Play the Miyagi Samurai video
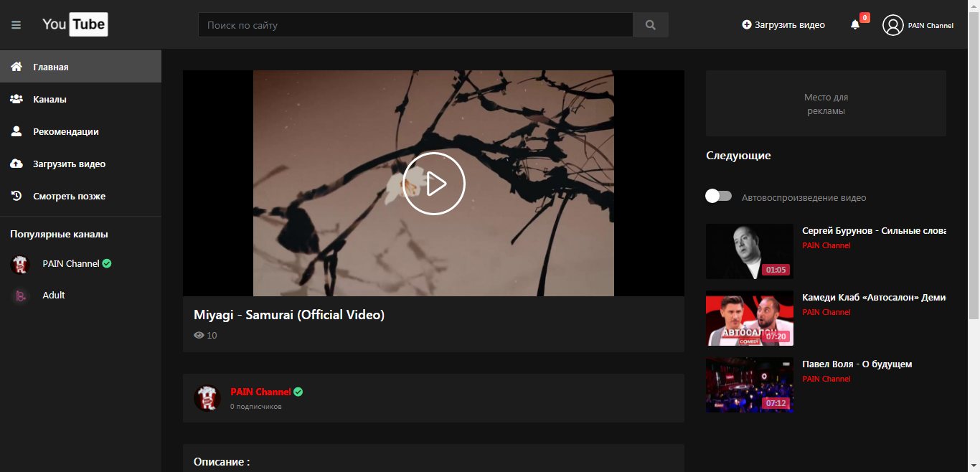The image size is (980, 472). [434, 184]
